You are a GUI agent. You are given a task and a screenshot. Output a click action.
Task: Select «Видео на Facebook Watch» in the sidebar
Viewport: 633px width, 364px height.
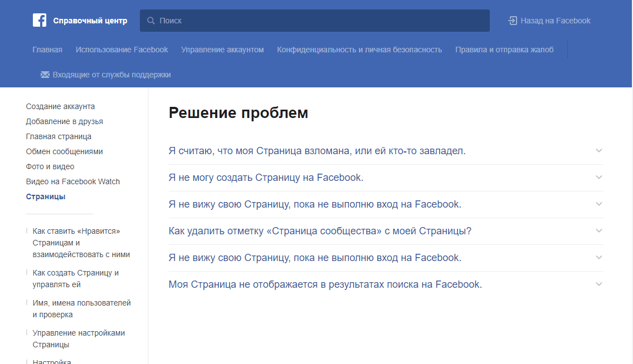(73, 181)
